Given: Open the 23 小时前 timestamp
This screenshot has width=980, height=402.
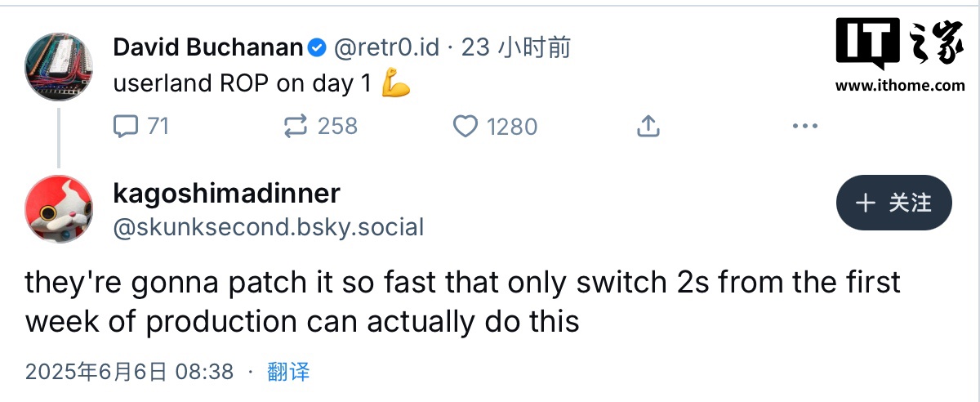Looking at the screenshot, I should point(516,48).
